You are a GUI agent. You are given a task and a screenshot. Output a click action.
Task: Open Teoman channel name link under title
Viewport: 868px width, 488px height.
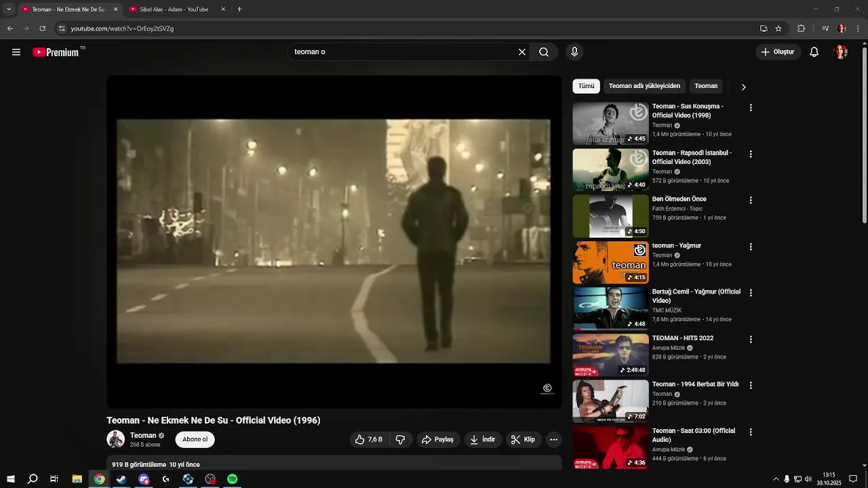coord(143,435)
